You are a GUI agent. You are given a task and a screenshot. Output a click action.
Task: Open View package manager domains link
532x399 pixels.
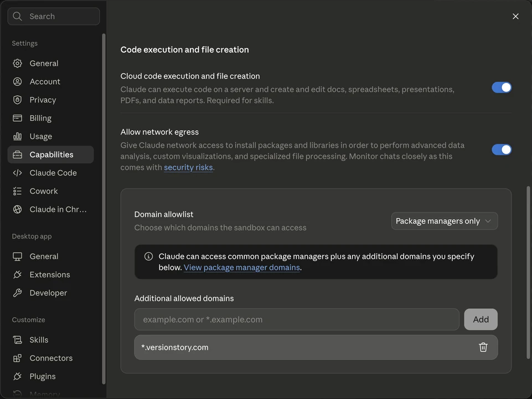(241, 268)
